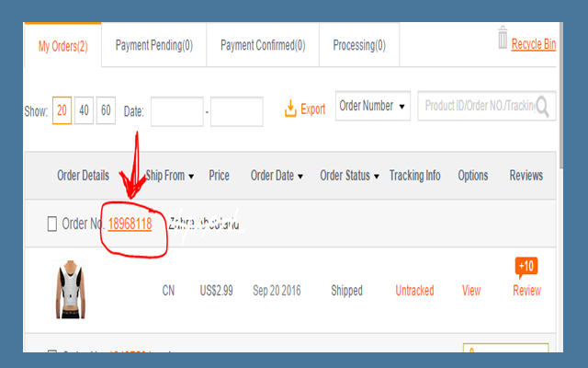Click the +10 review bonus badge
This screenshot has width=588, height=368.
tap(526, 267)
